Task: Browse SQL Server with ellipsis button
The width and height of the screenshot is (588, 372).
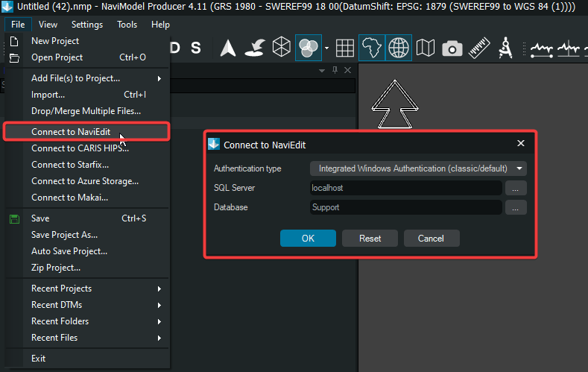Action: click(x=516, y=189)
